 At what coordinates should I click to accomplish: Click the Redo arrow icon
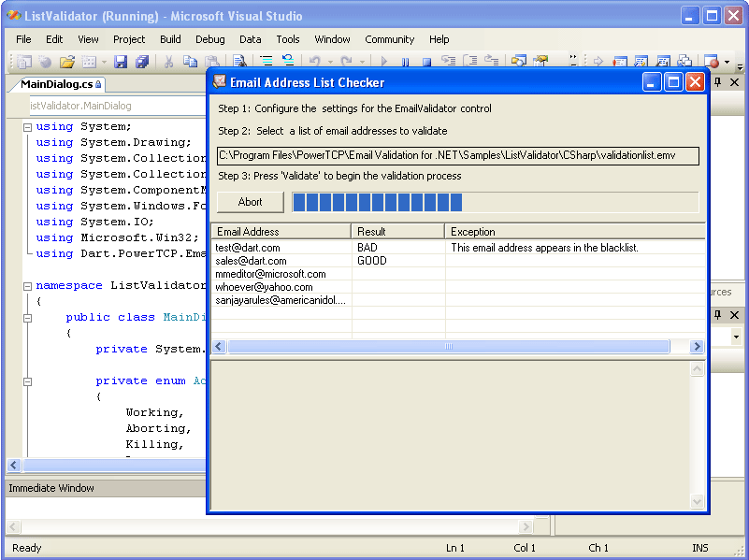pos(346,61)
